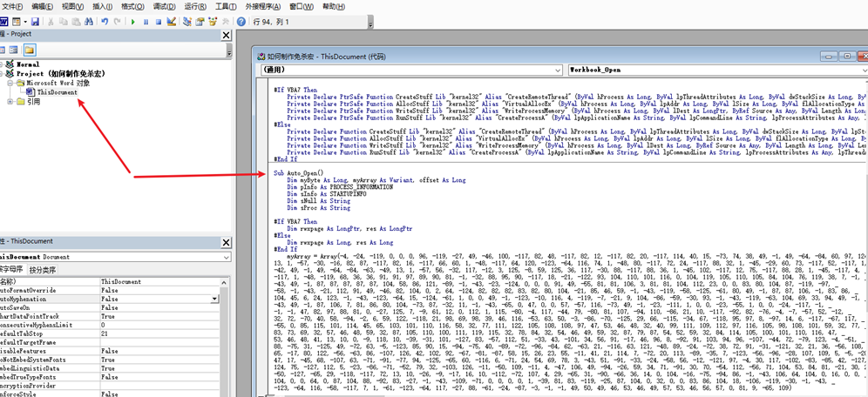This screenshot has width=868, height=397.
Task: Select the Normal project node
Action: (28, 64)
